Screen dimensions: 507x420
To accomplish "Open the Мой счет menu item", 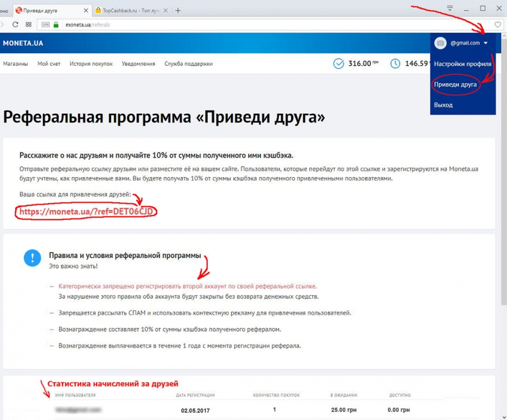I will (49, 64).
